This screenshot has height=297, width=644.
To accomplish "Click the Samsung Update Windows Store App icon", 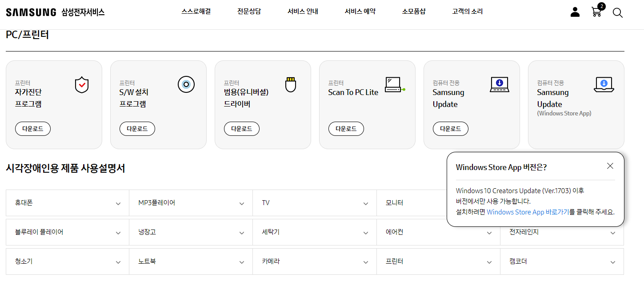I will click(604, 84).
